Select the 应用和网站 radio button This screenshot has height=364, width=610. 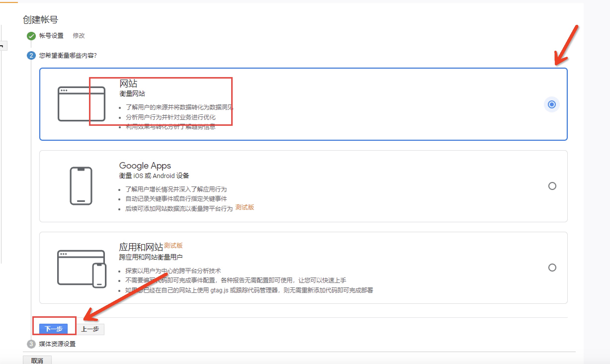[552, 268]
